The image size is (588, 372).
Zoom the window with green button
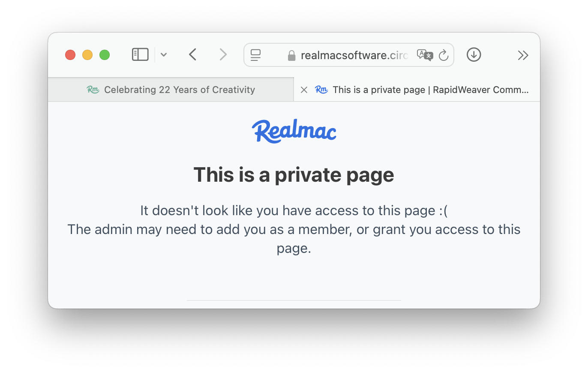pyautogui.click(x=105, y=55)
